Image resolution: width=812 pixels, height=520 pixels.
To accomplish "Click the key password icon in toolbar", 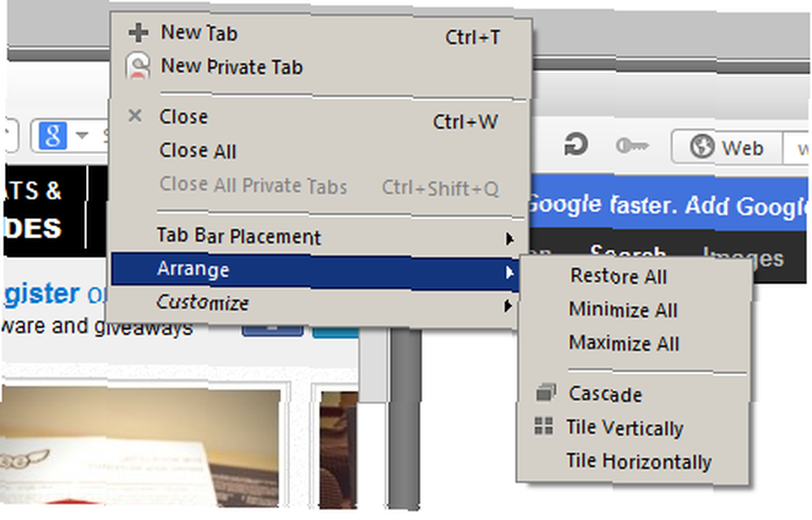I will 632,146.
